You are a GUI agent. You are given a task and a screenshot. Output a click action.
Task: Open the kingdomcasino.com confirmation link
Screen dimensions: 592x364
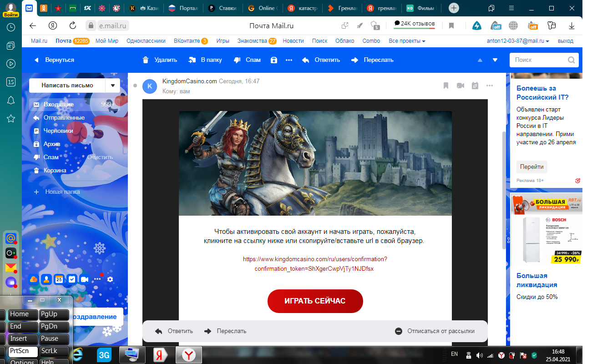(315, 264)
